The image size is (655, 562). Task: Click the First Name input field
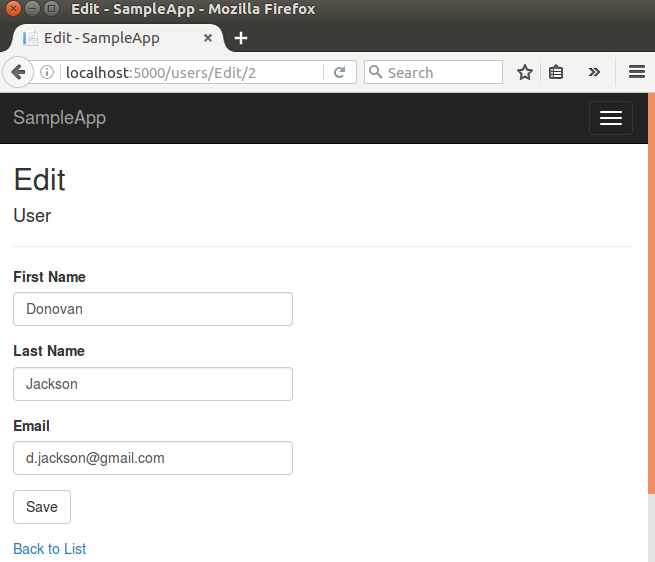(x=152, y=309)
